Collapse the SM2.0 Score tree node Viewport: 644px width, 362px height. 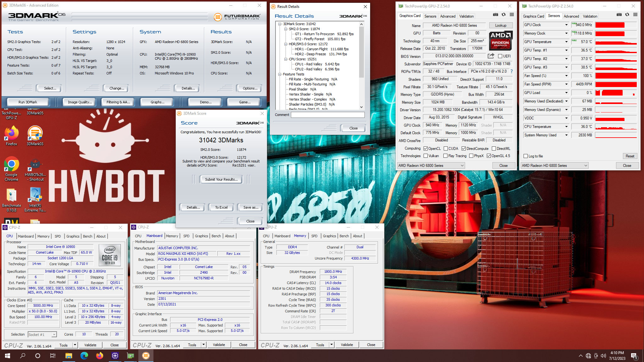[x=286, y=29]
